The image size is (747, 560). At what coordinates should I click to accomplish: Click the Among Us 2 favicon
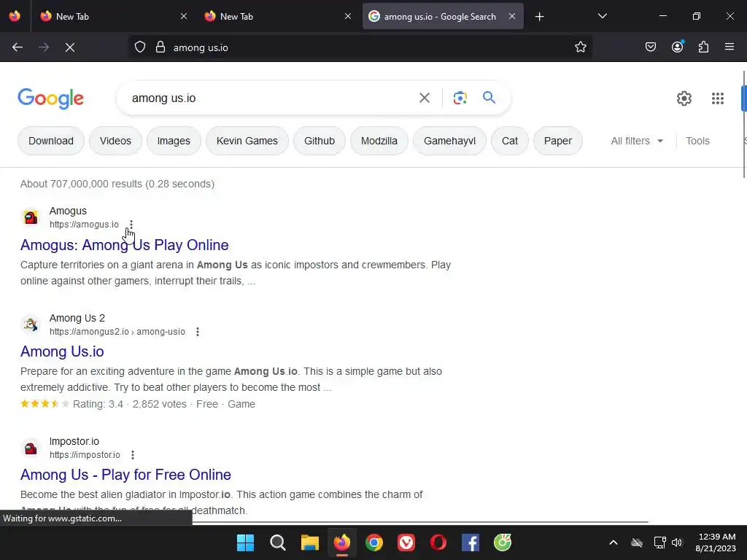point(31,324)
